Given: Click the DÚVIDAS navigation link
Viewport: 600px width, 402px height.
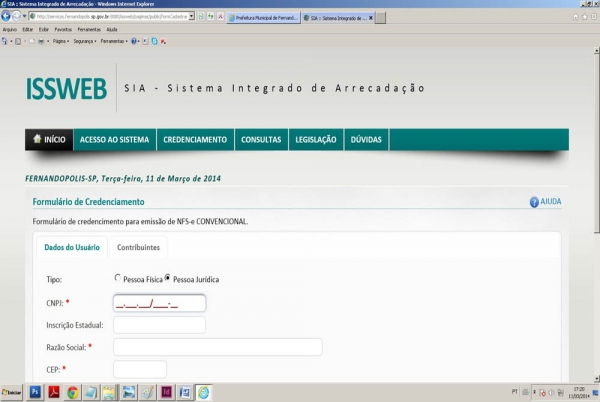Looking at the screenshot, I should coord(366,140).
